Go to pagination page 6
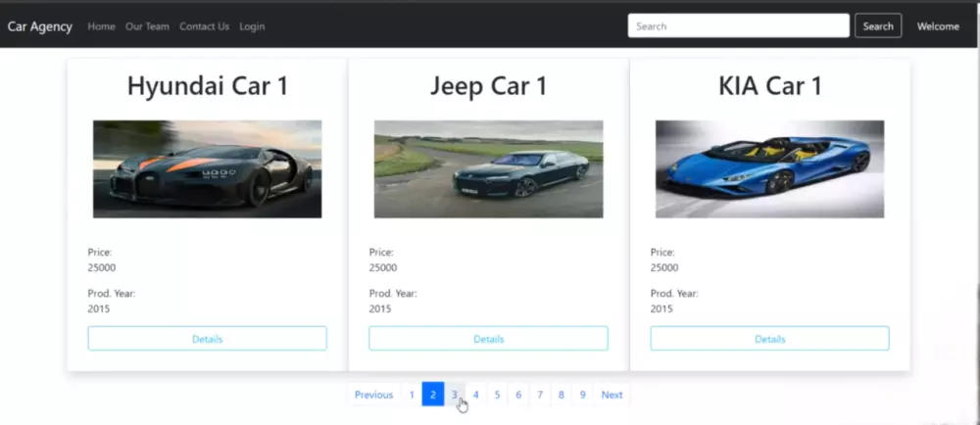This screenshot has height=425, width=980. [518, 395]
